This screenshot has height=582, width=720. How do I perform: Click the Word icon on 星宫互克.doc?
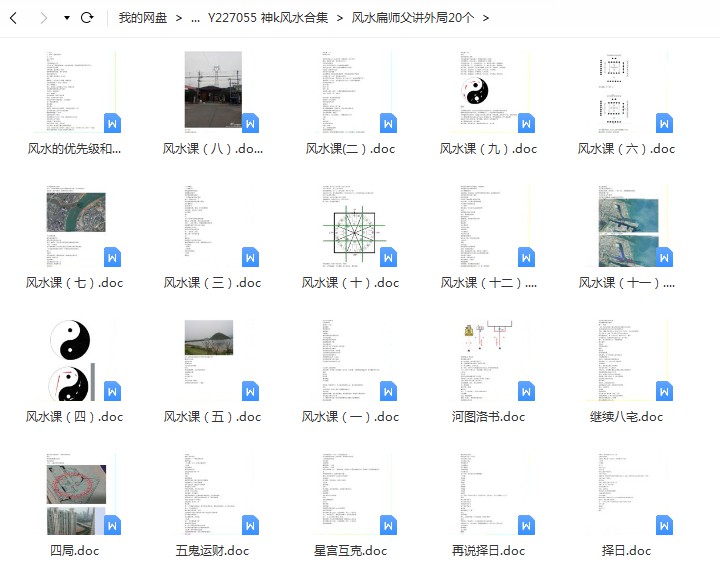[388, 525]
